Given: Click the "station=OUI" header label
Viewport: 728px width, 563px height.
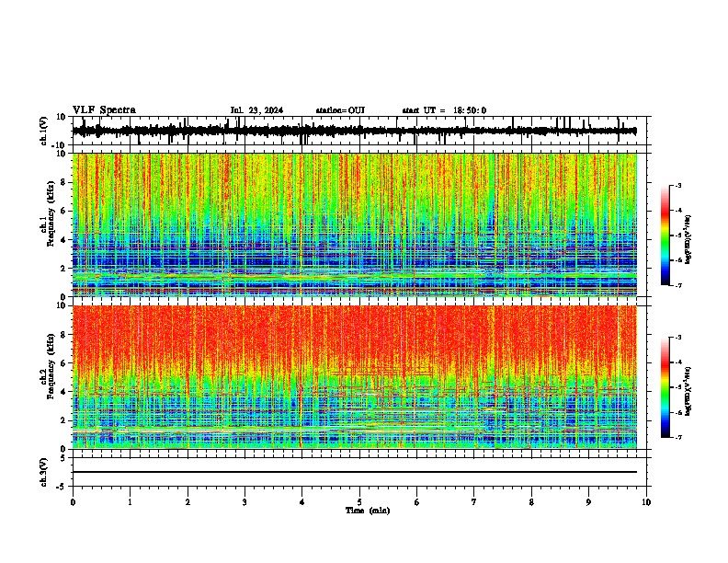Looking at the screenshot, I should (340, 110).
